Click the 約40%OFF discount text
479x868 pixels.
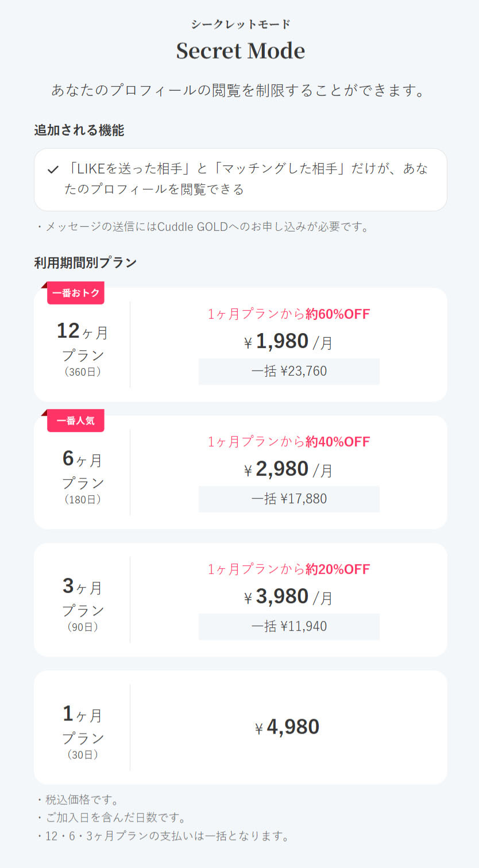tap(338, 442)
